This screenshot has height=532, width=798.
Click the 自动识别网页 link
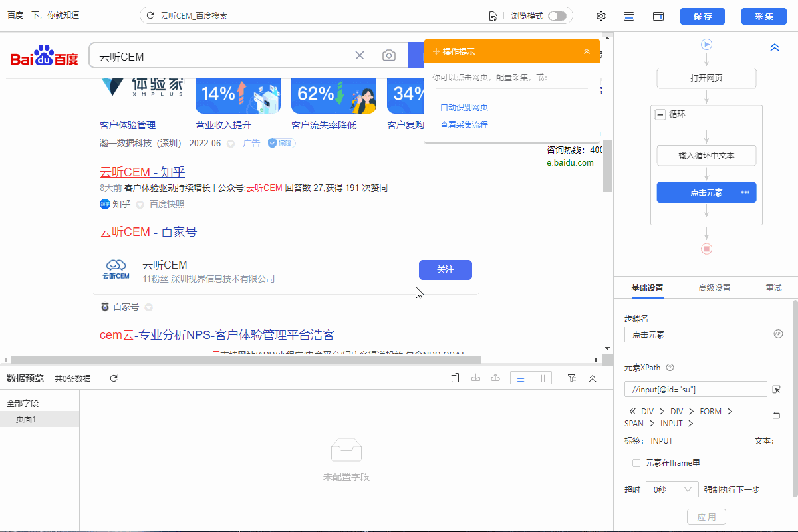pyautogui.click(x=464, y=107)
